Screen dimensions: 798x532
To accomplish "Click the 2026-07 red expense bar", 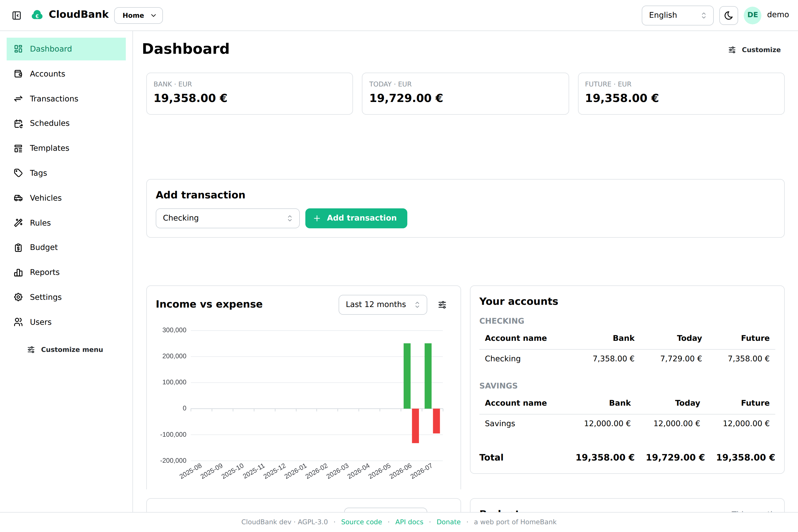I will [436, 421].
